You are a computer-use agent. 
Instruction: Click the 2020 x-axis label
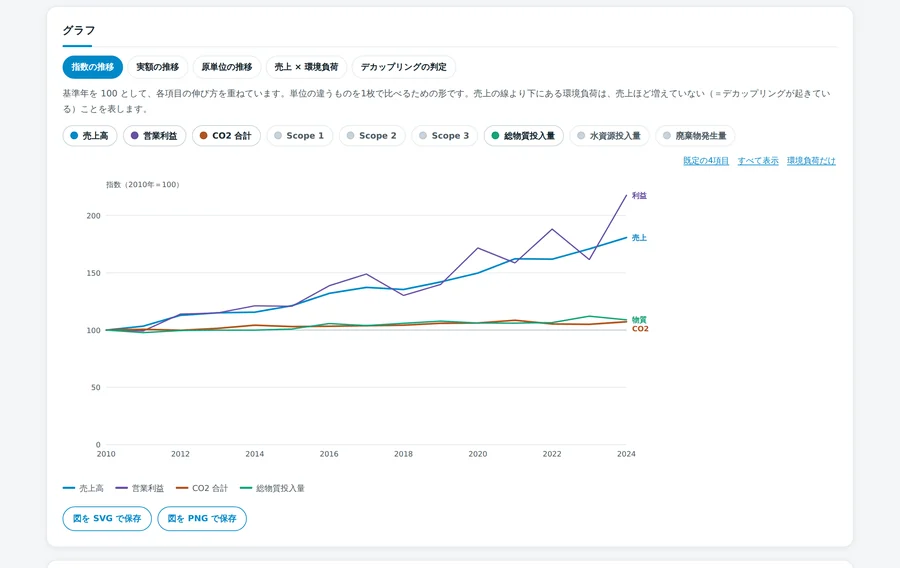click(x=478, y=454)
